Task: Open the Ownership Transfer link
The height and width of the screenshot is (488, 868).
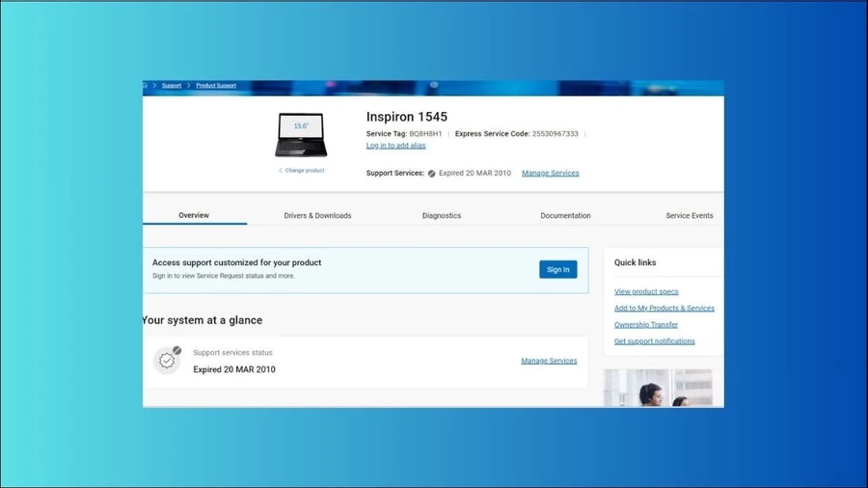Action: (646, 325)
